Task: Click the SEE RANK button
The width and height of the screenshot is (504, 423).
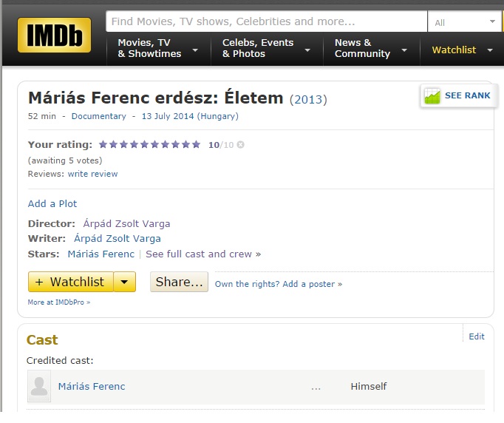Action: 459,95
